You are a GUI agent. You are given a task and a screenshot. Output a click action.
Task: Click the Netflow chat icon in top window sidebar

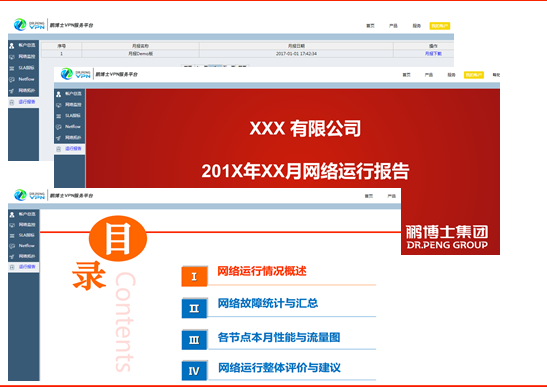click(12, 80)
